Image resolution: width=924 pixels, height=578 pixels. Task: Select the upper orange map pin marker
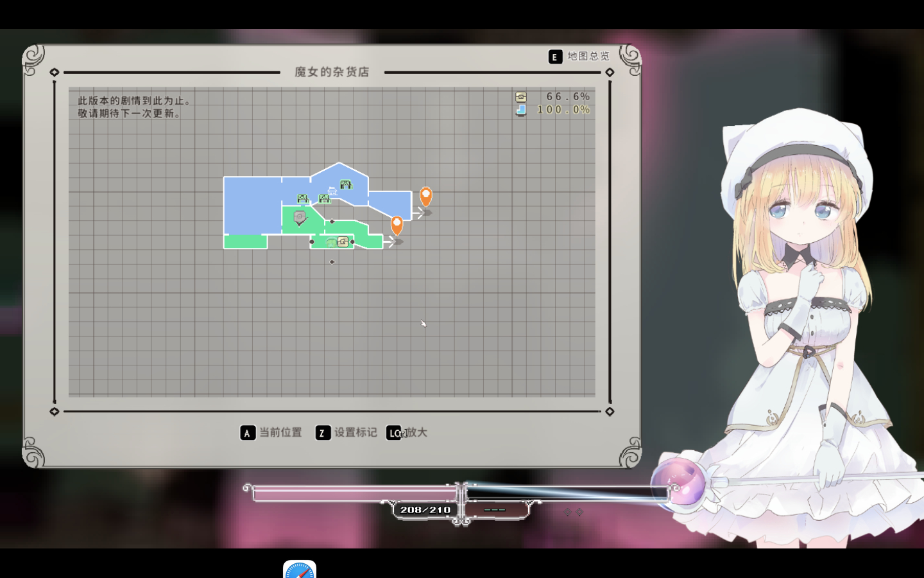coord(425,196)
